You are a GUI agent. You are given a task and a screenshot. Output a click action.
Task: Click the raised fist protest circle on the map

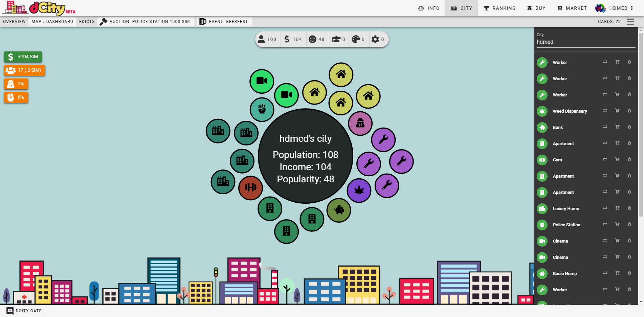tap(262, 109)
